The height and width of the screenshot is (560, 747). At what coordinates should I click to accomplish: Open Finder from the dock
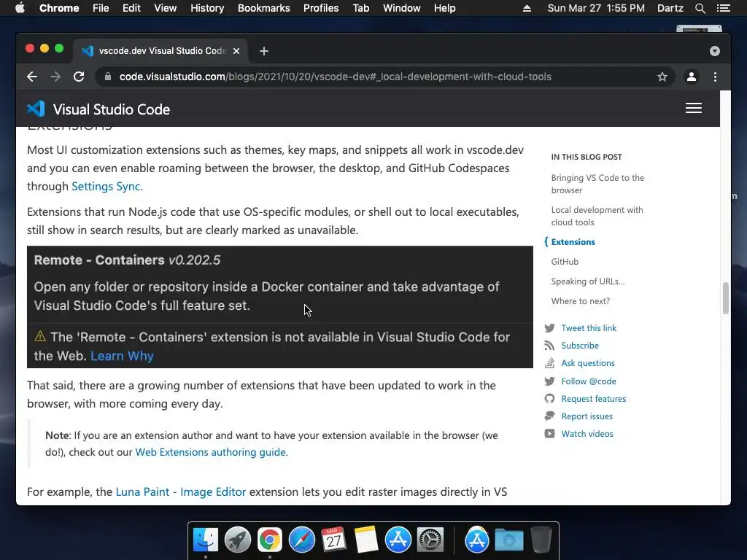205,540
